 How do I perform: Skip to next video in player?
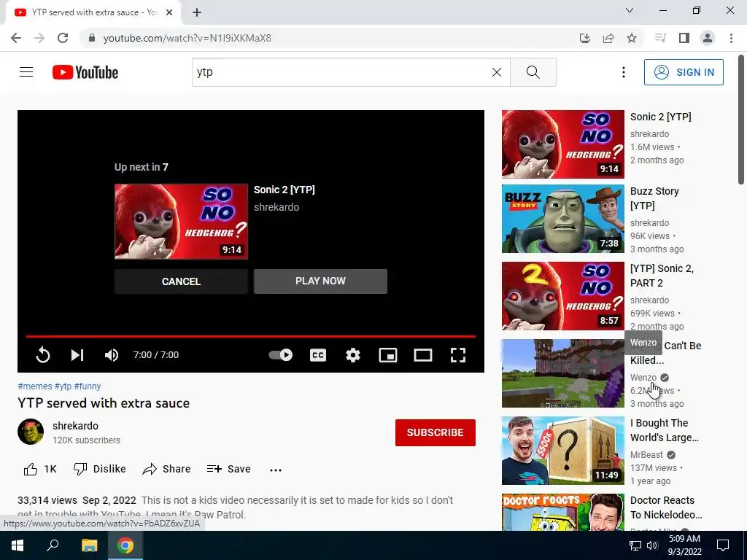pyautogui.click(x=77, y=355)
